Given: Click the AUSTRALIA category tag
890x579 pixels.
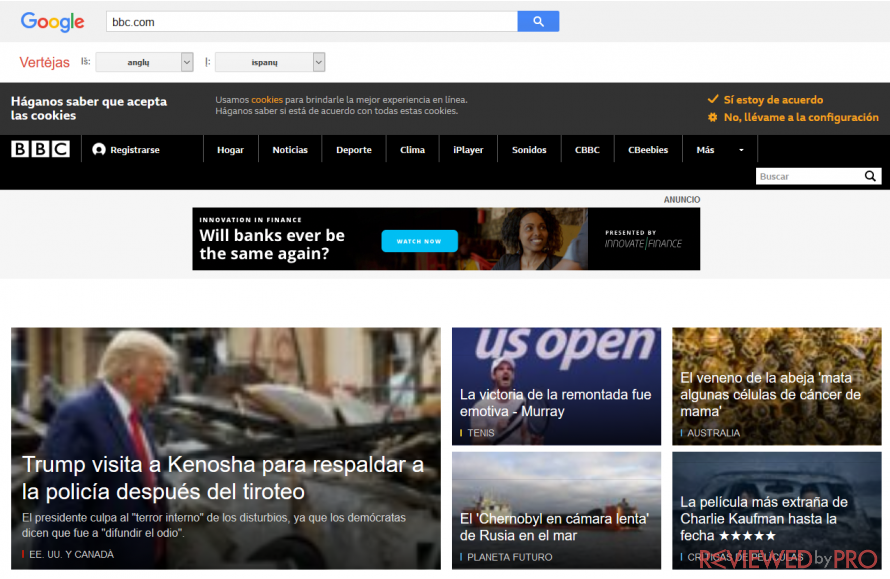Looking at the screenshot, I should (713, 433).
